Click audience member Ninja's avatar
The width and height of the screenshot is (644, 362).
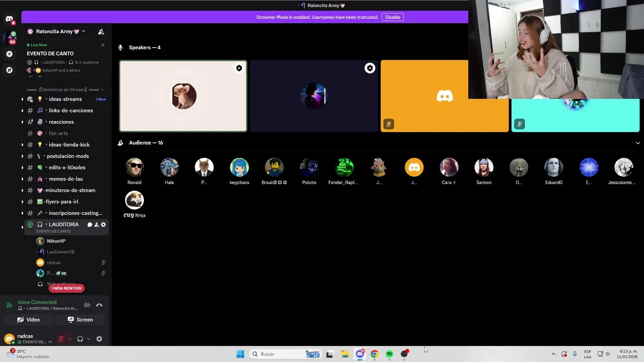[134, 200]
